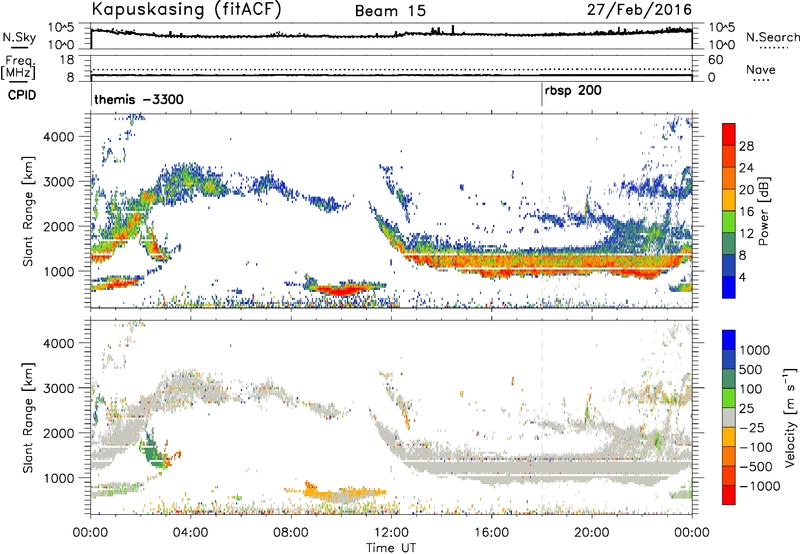
Task: Click the "-25" Velocity colorbar value
Action: (752, 427)
